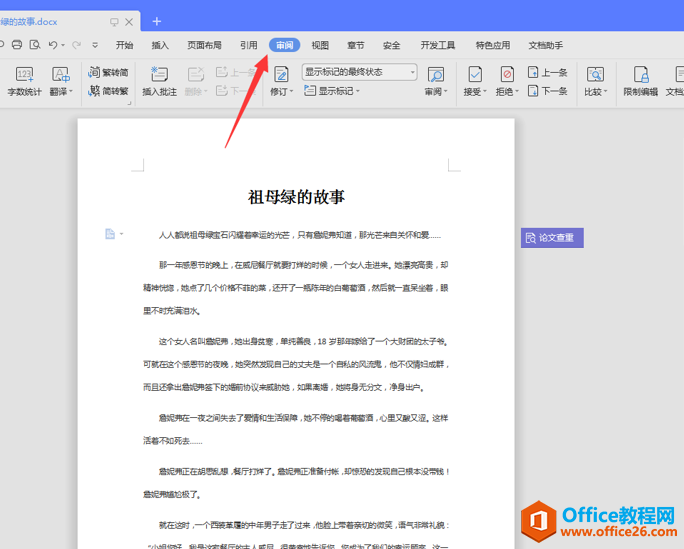Toggle 修订 track changes

(x=281, y=81)
